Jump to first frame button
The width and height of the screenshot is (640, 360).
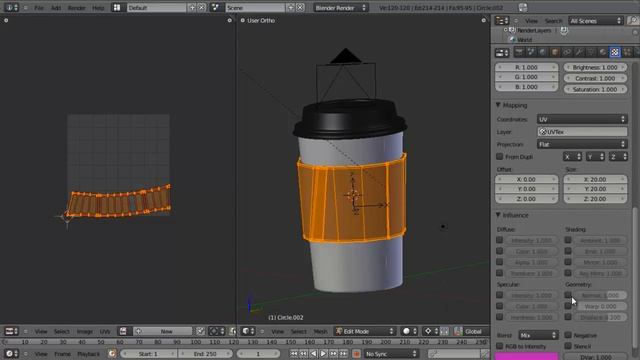pyautogui.click(x=293, y=353)
